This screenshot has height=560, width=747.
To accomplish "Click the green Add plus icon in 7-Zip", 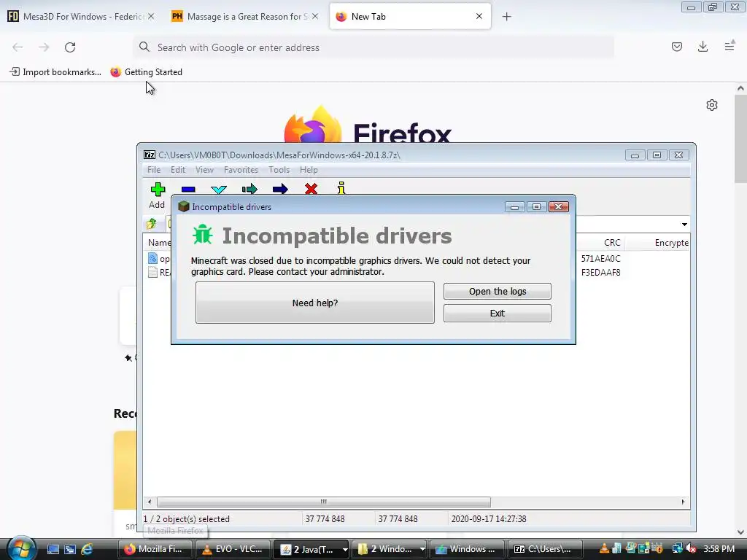I will [x=158, y=190].
